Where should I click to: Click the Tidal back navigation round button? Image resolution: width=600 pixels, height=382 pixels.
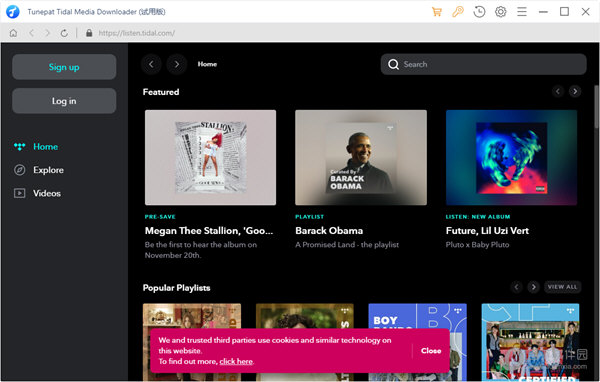click(x=151, y=64)
